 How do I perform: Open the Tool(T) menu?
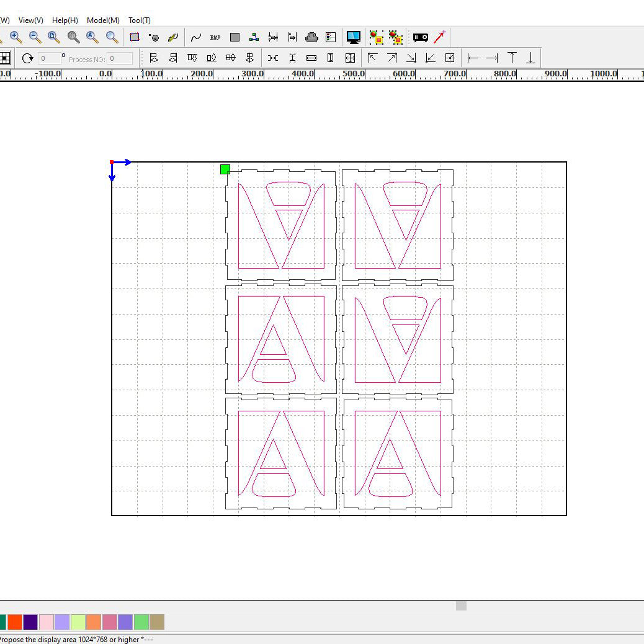pos(139,20)
